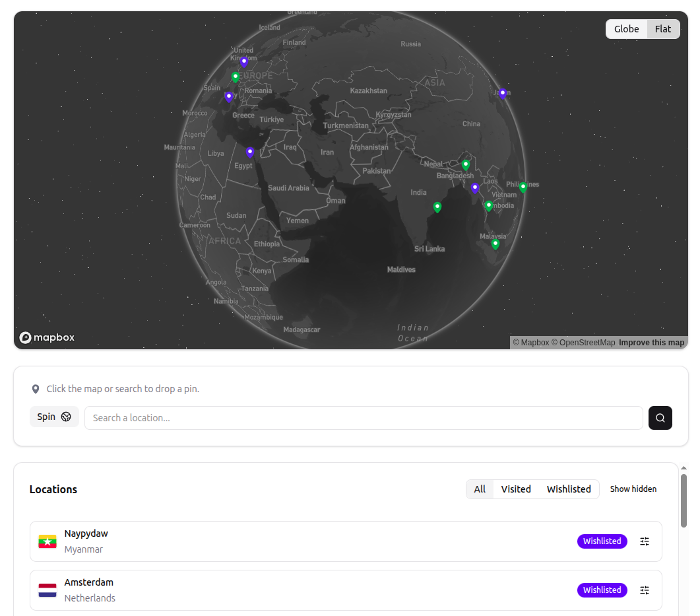The height and width of the screenshot is (616, 700).
Task: Click the green pin near Nepal
Action: coord(466,164)
